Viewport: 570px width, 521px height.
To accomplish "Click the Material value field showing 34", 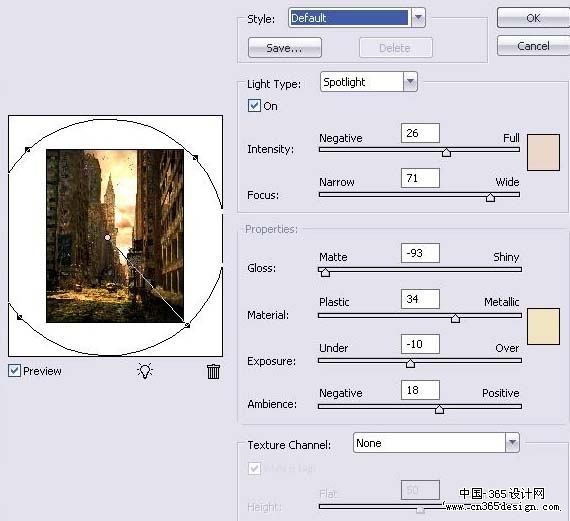I will click(420, 299).
